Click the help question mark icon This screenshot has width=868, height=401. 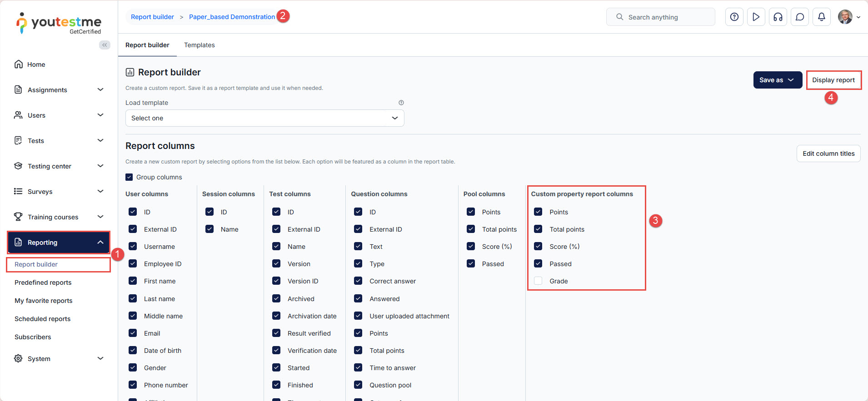click(x=734, y=17)
